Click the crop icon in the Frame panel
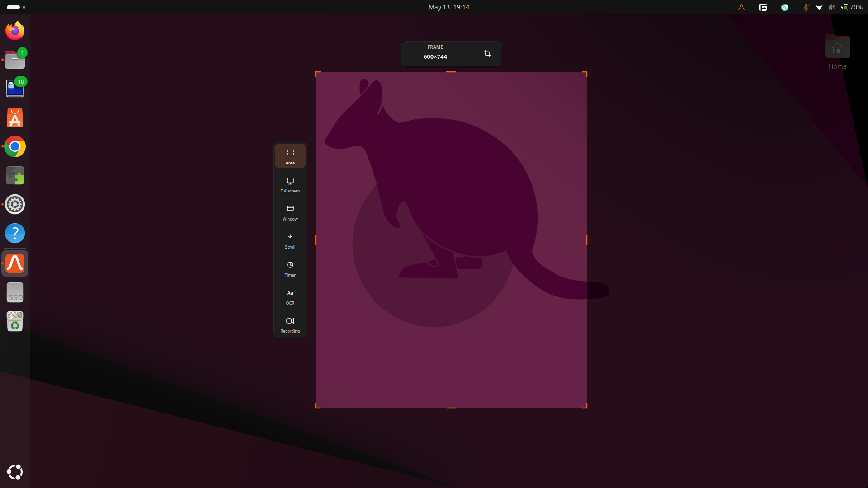Viewport: 868px width, 488px height. tap(487, 54)
